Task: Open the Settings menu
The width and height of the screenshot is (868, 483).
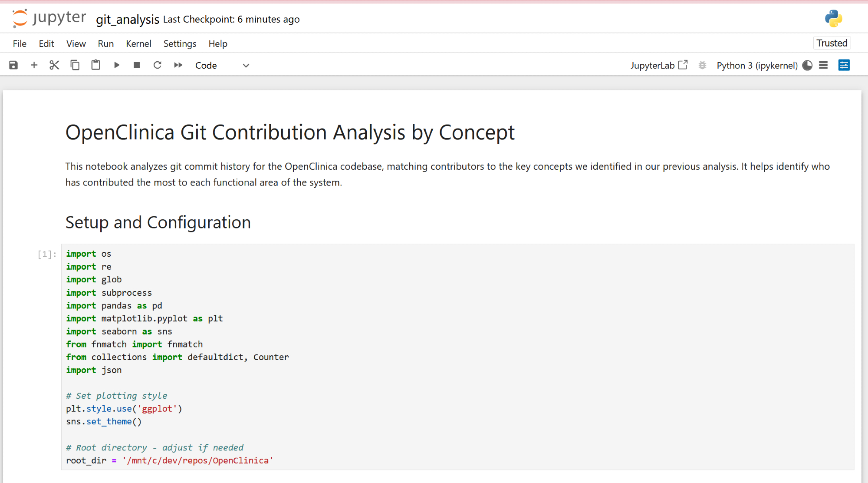Action: (180, 44)
